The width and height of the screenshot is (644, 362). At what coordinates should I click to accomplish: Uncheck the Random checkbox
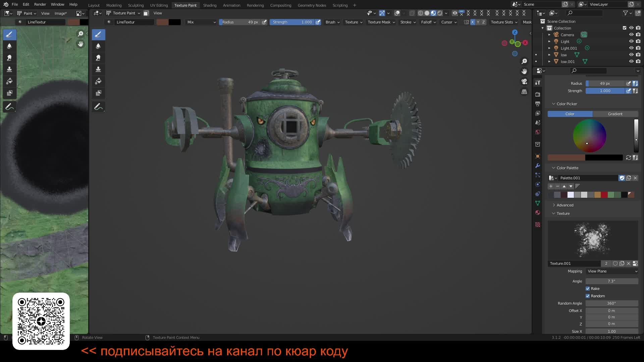click(588, 296)
